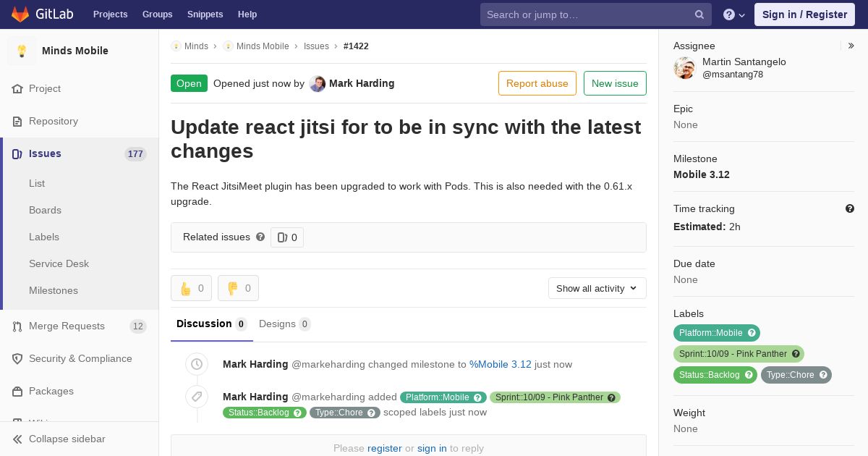Click the related issues count badge
This screenshot has width=868, height=456.
point(287,237)
